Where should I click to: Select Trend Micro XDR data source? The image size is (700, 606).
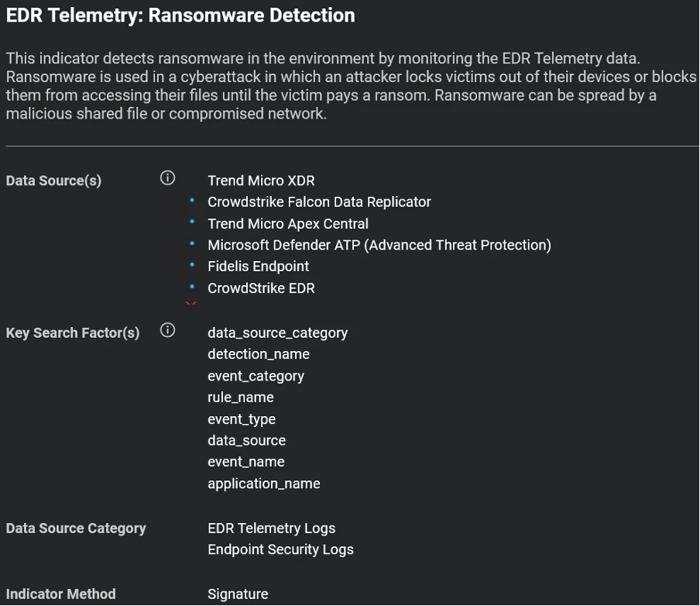tap(261, 181)
